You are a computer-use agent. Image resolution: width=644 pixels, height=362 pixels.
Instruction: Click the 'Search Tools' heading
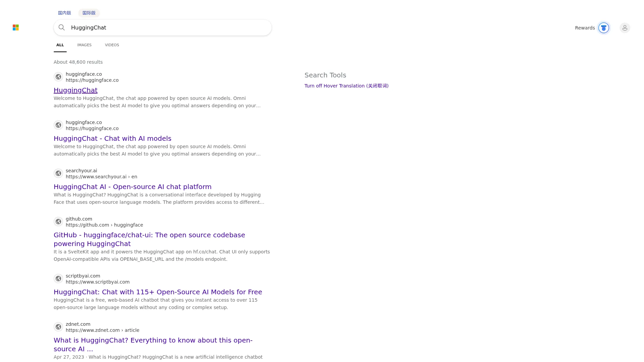[x=325, y=75]
